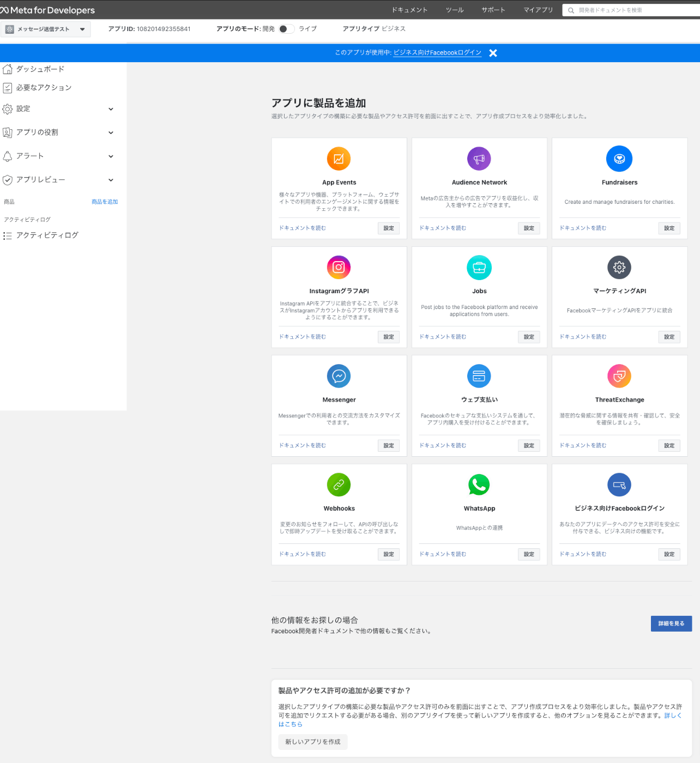700x763 pixels.
Task: Click the Facebook Login for Business icon
Action: [x=619, y=485]
